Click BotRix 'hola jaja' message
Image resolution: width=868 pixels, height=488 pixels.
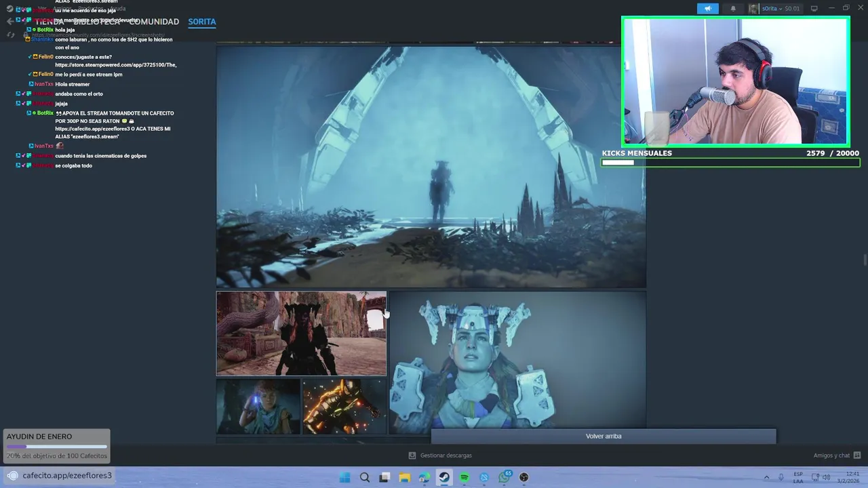65,30
